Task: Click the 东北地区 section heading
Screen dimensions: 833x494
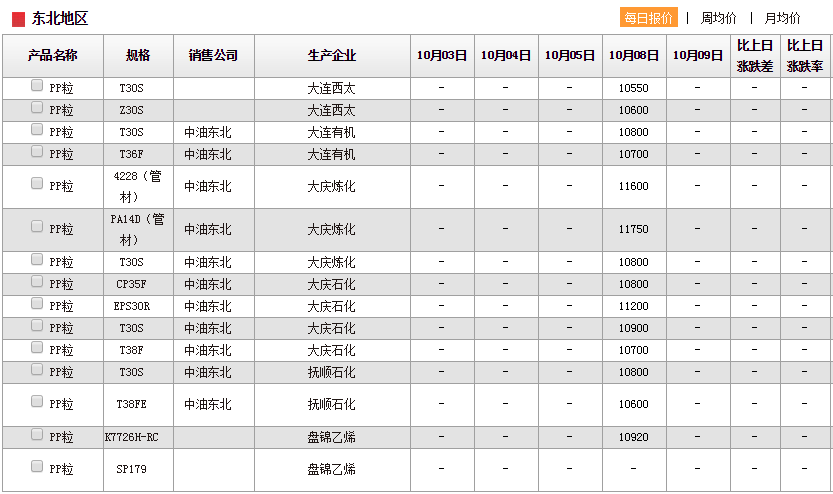Action: [x=60, y=19]
